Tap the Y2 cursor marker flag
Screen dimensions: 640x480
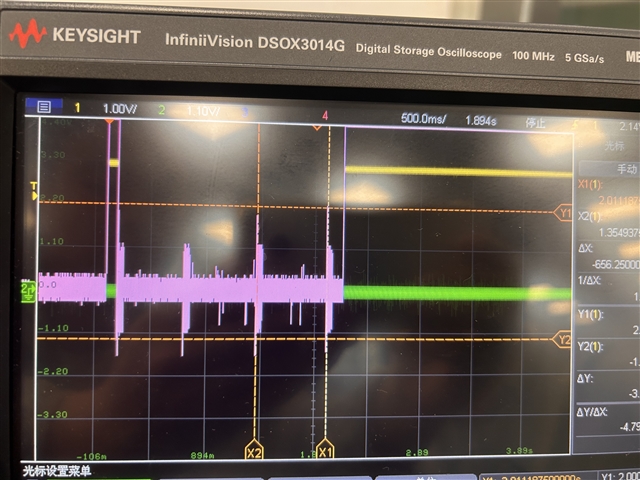click(562, 340)
